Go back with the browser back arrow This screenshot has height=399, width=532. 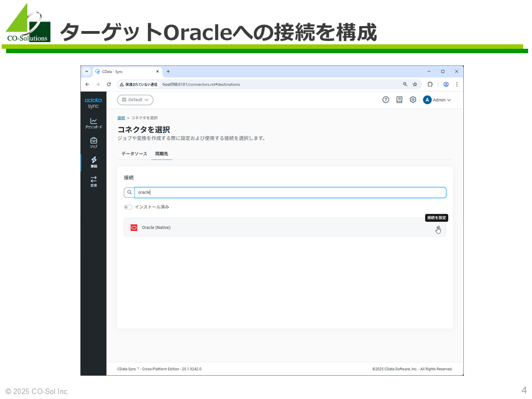tap(88, 84)
